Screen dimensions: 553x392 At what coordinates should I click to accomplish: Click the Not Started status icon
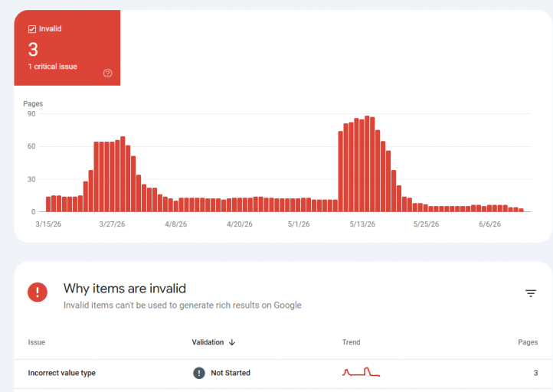(199, 373)
